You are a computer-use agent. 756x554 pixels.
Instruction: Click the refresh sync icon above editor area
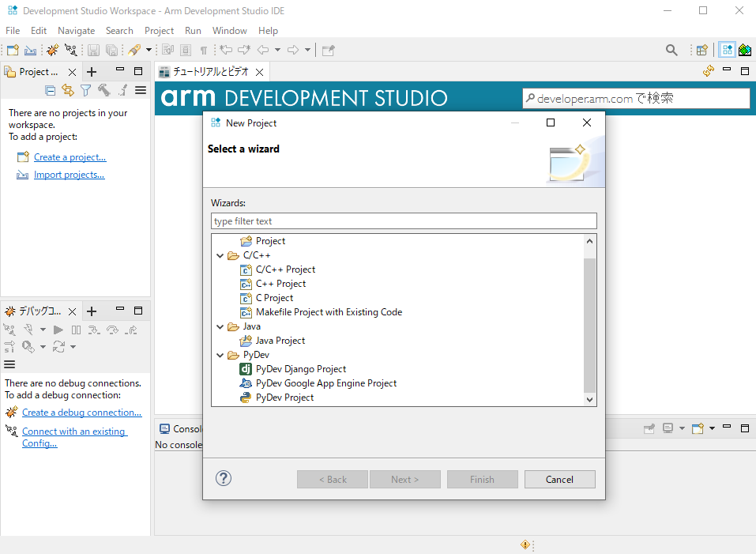click(x=709, y=71)
